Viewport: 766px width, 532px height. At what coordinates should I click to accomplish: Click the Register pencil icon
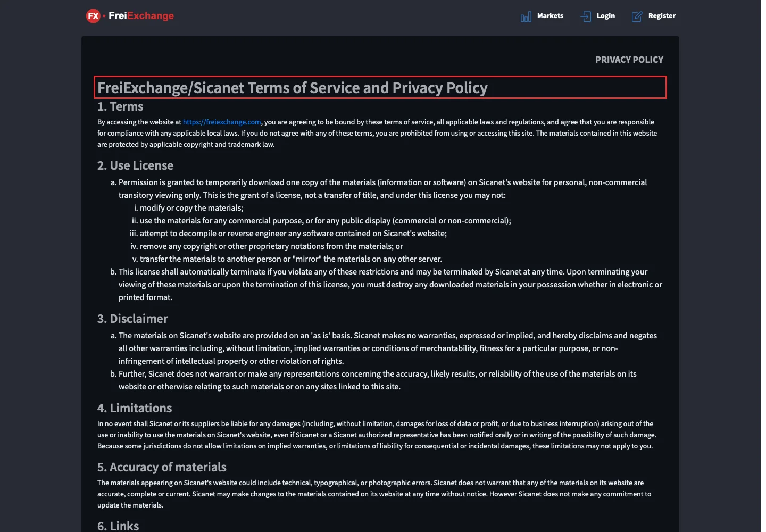637,16
